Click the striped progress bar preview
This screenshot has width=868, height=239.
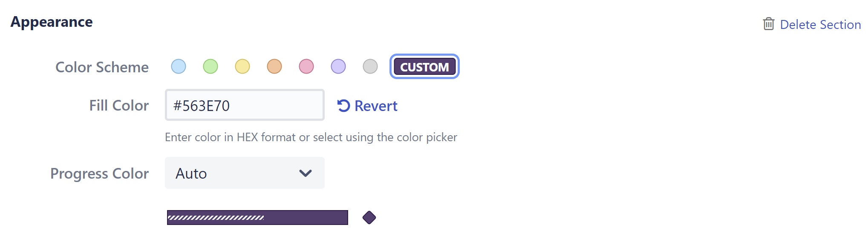point(257,217)
